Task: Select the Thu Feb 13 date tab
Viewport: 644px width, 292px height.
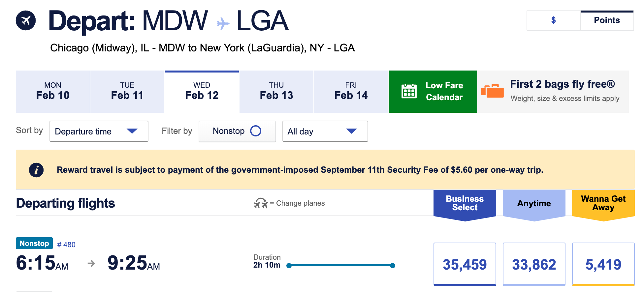Action: [276, 91]
